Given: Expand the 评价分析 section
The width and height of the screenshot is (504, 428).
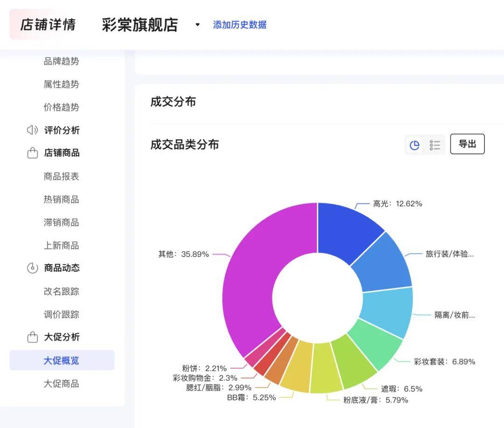Looking at the screenshot, I should pyautogui.click(x=62, y=130).
